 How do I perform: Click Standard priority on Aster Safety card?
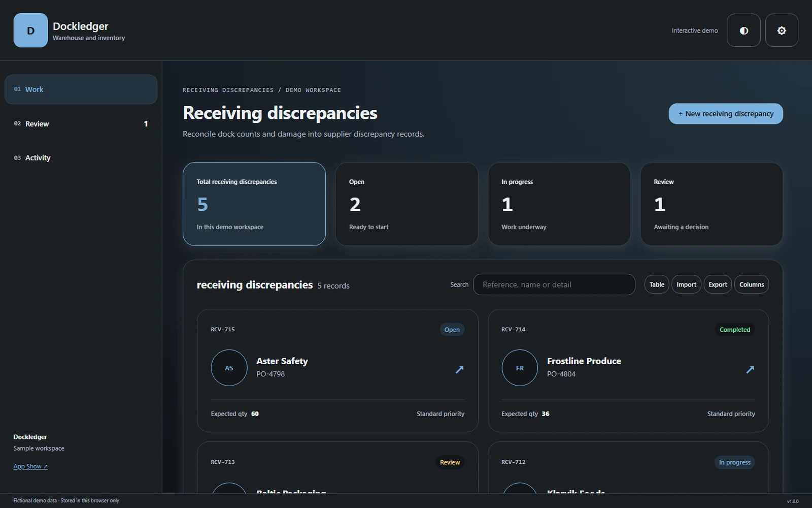(x=441, y=414)
